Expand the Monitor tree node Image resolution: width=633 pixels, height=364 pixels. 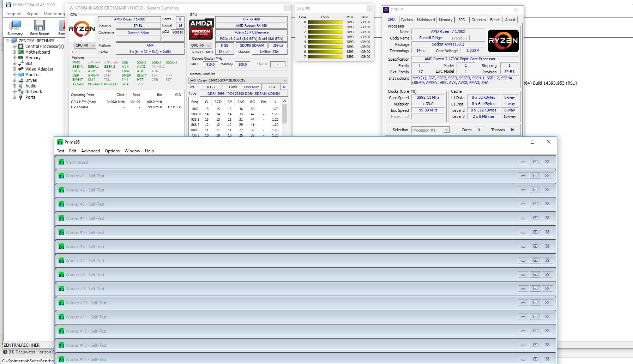coord(14,74)
